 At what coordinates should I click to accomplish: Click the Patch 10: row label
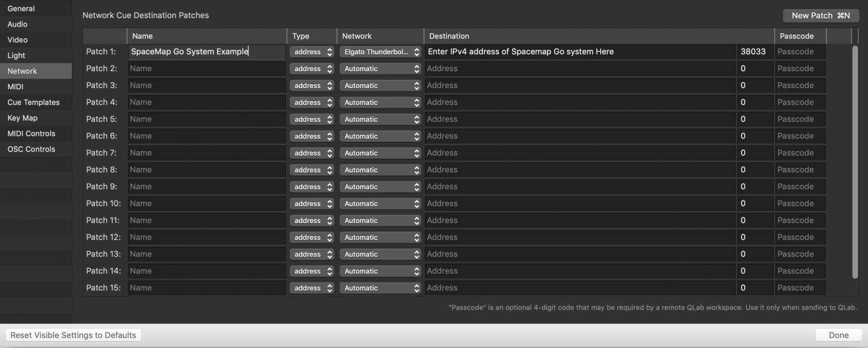(x=103, y=203)
